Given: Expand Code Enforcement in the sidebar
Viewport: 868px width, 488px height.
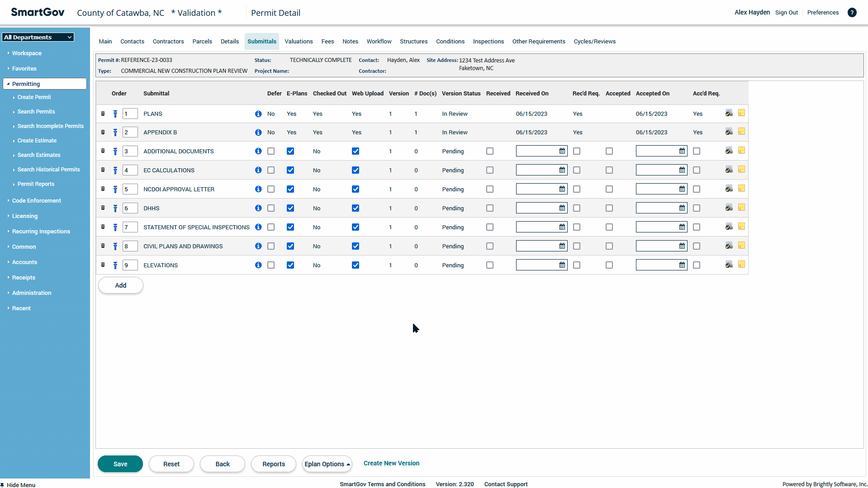Looking at the screenshot, I should point(36,200).
